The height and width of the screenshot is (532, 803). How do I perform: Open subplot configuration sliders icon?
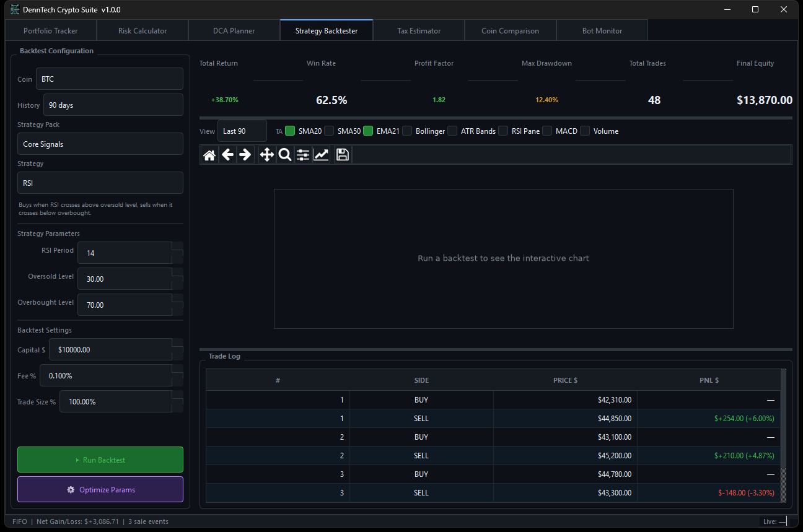click(303, 155)
